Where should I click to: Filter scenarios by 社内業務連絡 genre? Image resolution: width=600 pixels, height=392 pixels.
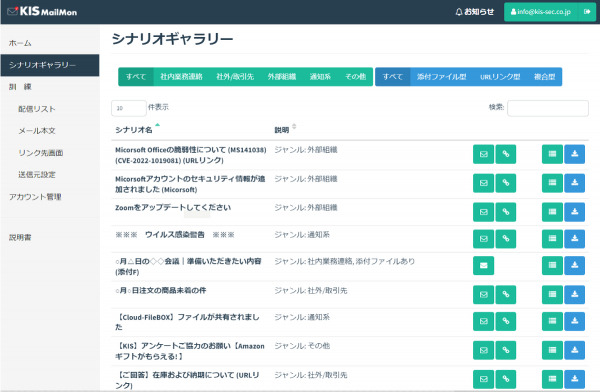[x=181, y=77]
